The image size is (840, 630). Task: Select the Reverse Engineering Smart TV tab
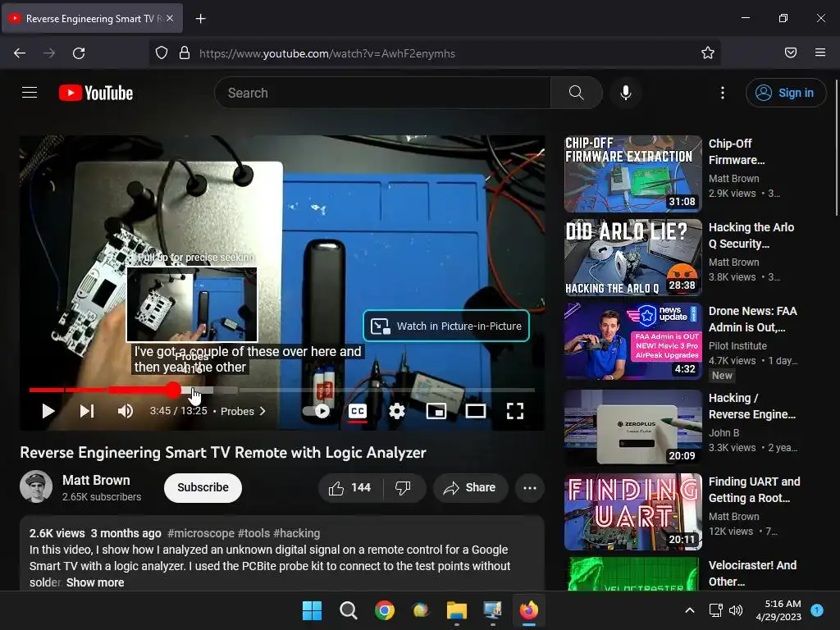pos(92,19)
